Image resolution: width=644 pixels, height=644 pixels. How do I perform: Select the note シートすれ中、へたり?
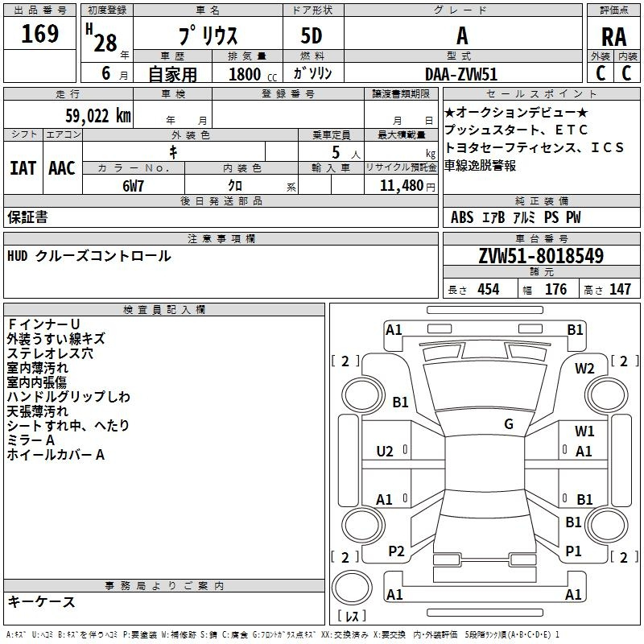(x=68, y=426)
